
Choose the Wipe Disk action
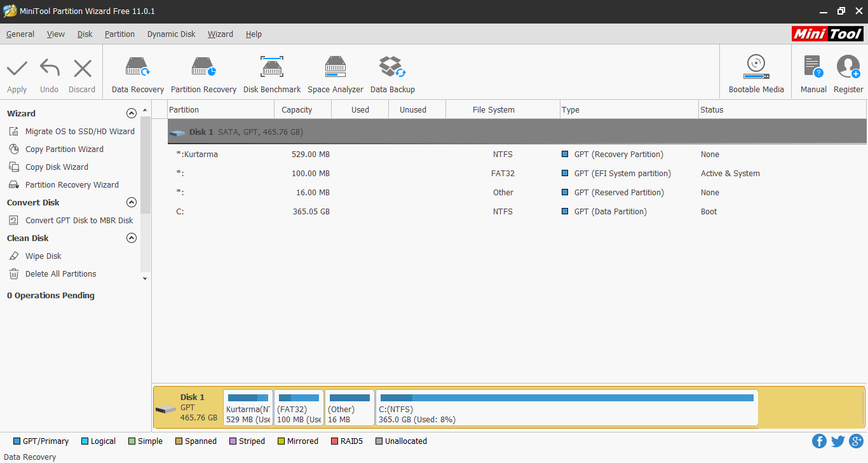[43, 256]
